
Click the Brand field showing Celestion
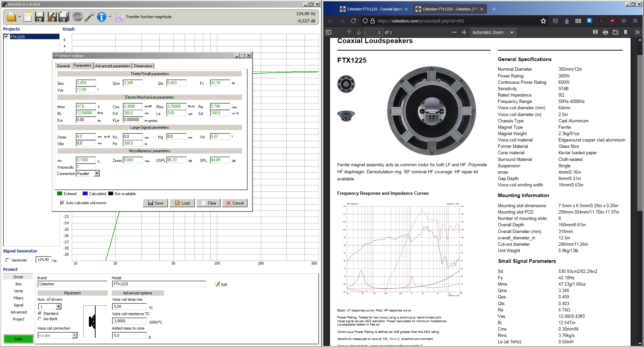click(72, 284)
